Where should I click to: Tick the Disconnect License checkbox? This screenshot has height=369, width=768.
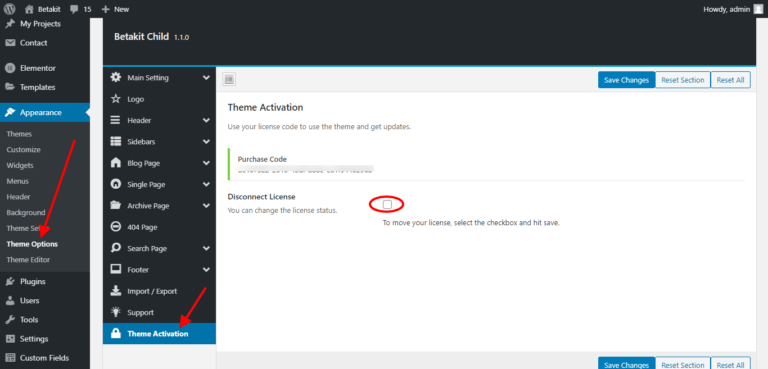coord(387,204)
